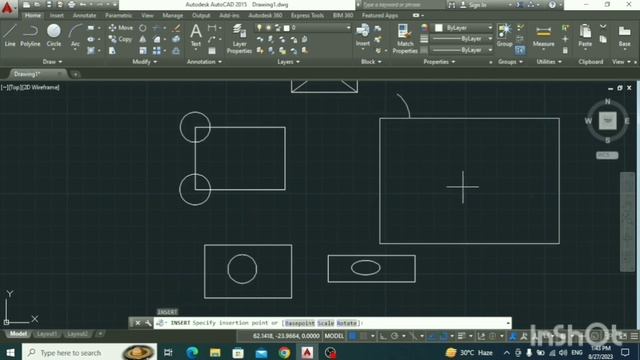Expand the Annotation panel dropdown
The width and height of the screenshot is (640, 360).
(x=204, y=62)
